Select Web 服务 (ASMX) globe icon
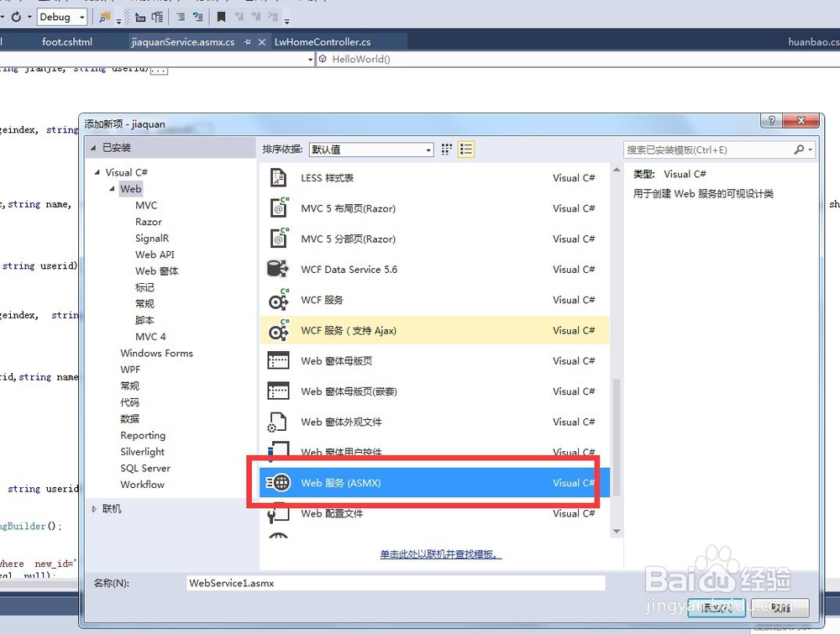The image size is (840, 635). tap(279, 483)
